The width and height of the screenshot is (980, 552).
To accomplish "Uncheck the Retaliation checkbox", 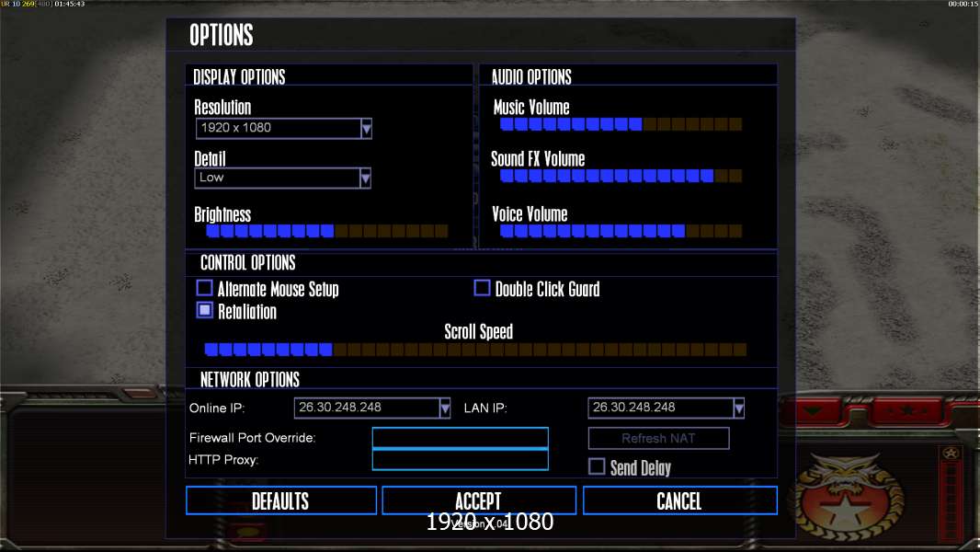I will 204,310.
